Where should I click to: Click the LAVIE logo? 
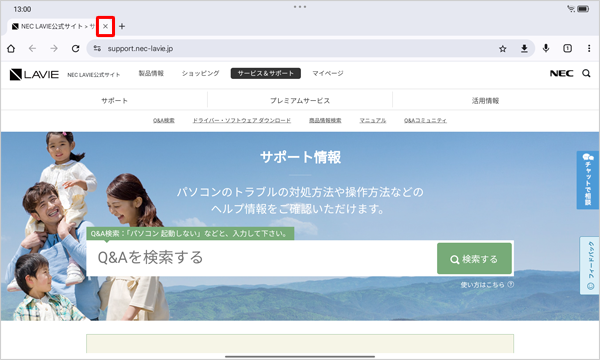coord(34,74)
